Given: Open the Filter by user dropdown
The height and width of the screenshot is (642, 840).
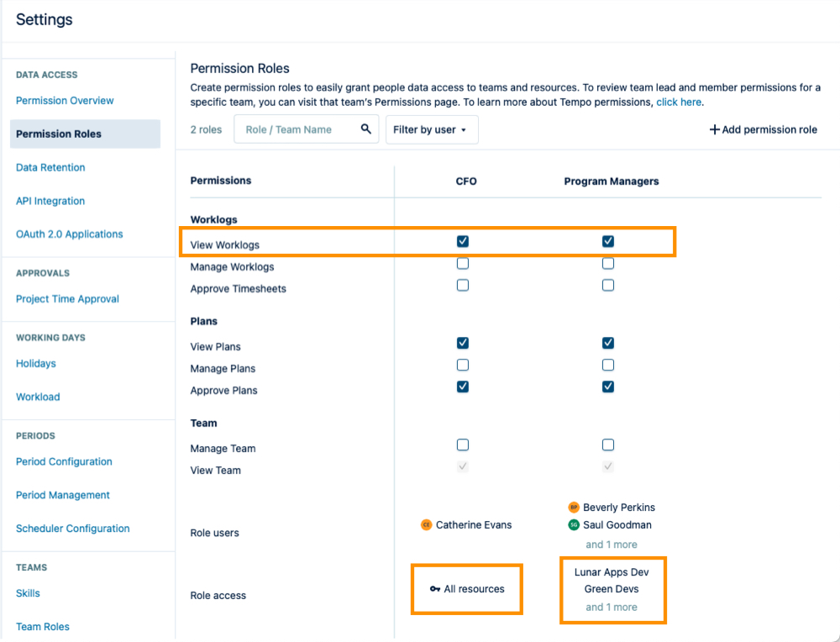Looking at the screenshot, I should [432, 130].
